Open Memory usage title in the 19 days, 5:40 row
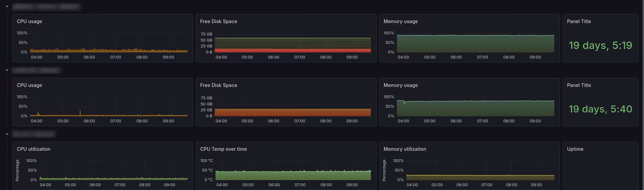The width and height of the screenshot is (644, 190). [x=400, y=85]
